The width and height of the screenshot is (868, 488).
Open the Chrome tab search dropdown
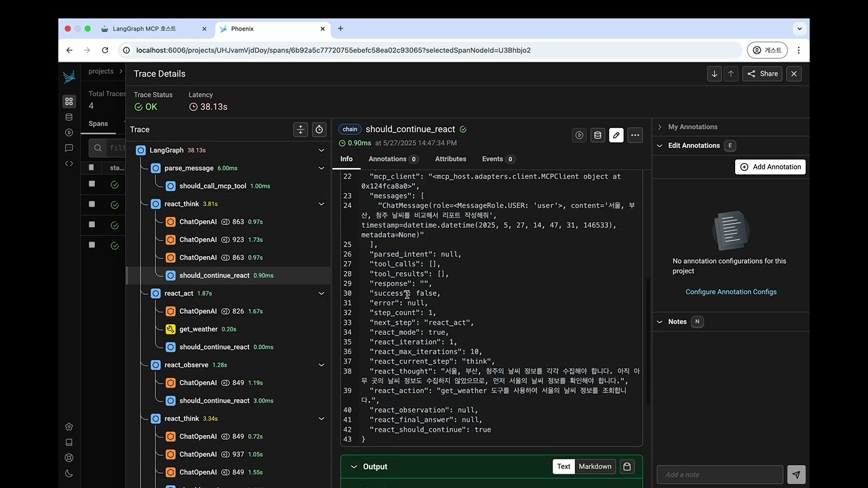800,28
